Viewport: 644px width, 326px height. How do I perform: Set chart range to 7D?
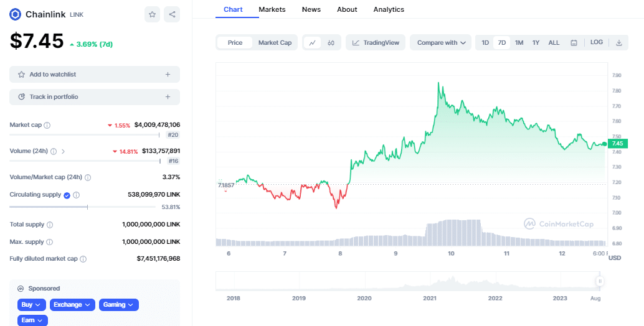[x=501, y=43]
